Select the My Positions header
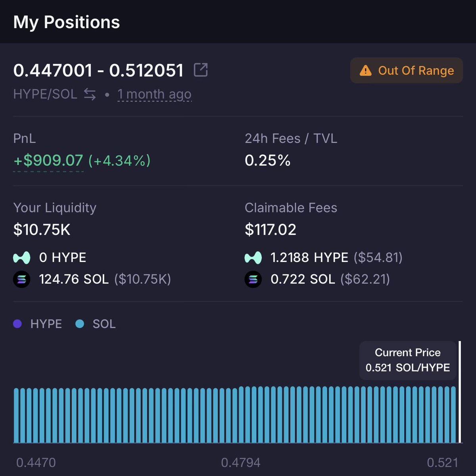Image resolution: width=476 pixels, height=476 pixels. [x=67, y=22]
